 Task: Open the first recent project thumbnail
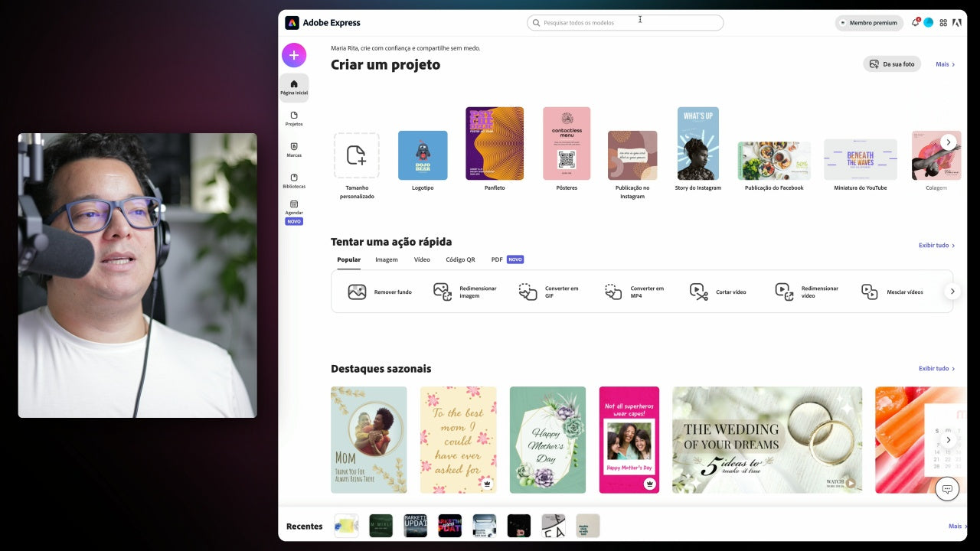coord(346,526)
